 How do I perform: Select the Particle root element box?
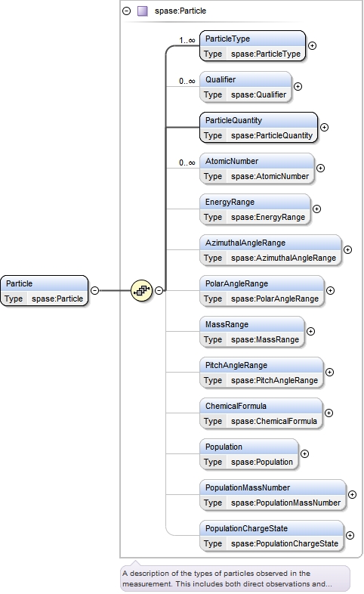click(45, 291)
